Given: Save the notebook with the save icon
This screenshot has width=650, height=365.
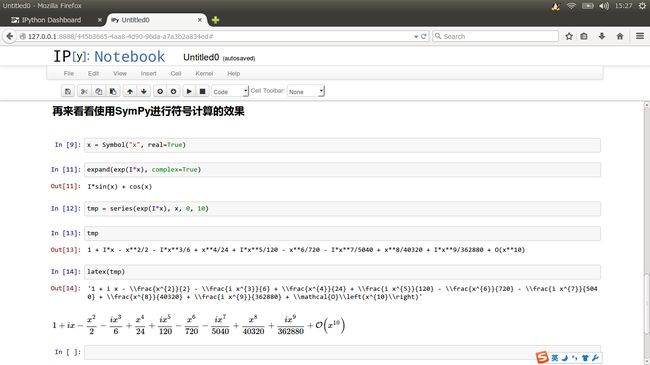Looking at the screenshot, I should [68, 91].
